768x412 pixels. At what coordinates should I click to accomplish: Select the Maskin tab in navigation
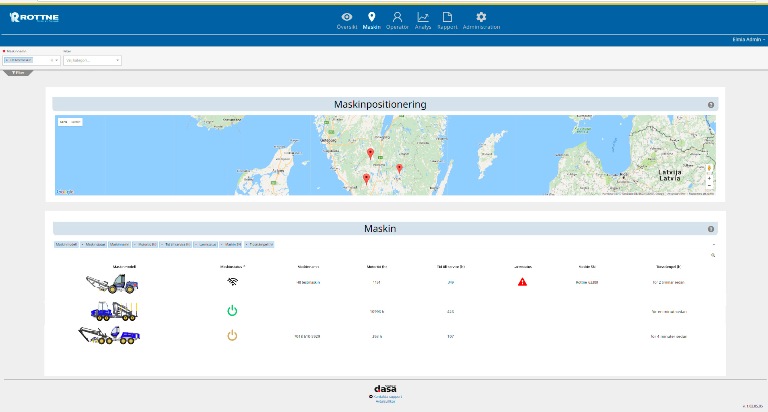[x=372, y=20]
